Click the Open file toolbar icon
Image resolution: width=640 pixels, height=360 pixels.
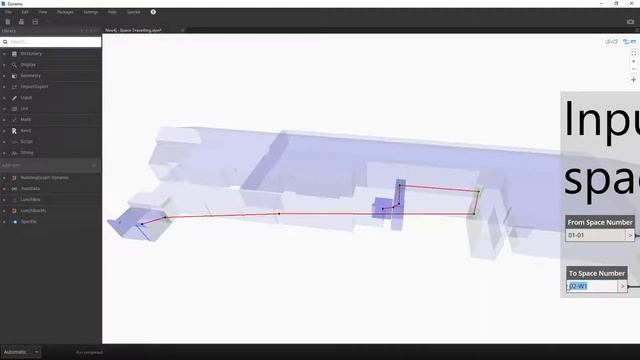click(21, 22)
